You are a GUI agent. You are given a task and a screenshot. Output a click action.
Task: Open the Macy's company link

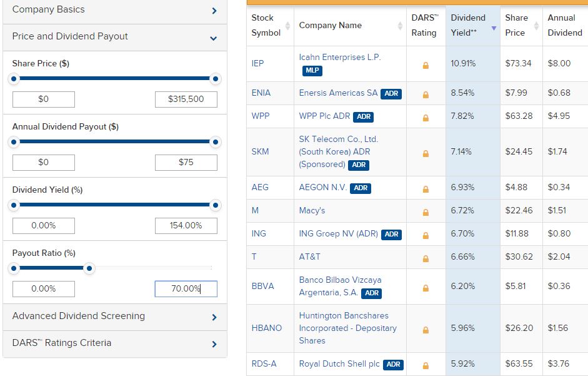pyautogui.click(x=312, y=211)
